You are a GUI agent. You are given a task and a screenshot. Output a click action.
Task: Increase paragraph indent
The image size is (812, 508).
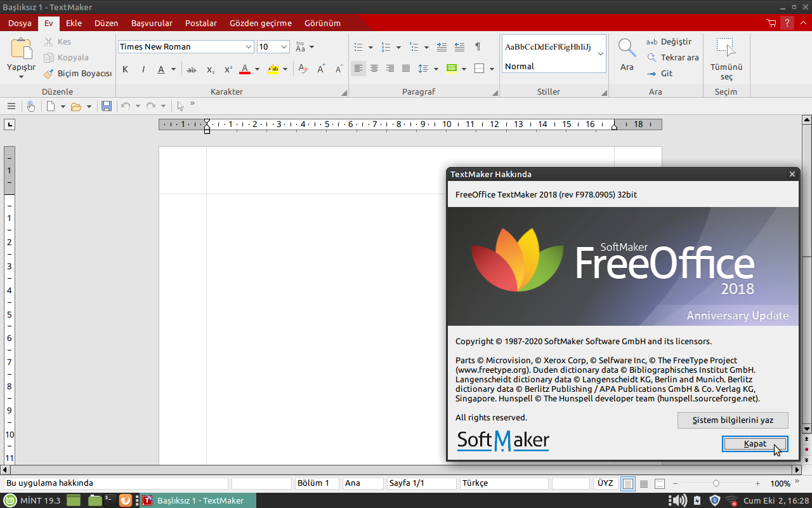442,47
